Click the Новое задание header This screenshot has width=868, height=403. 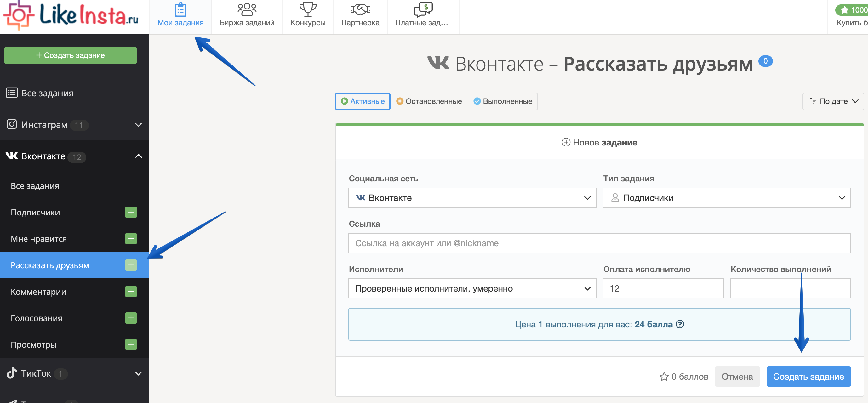(x=599, y=143)
